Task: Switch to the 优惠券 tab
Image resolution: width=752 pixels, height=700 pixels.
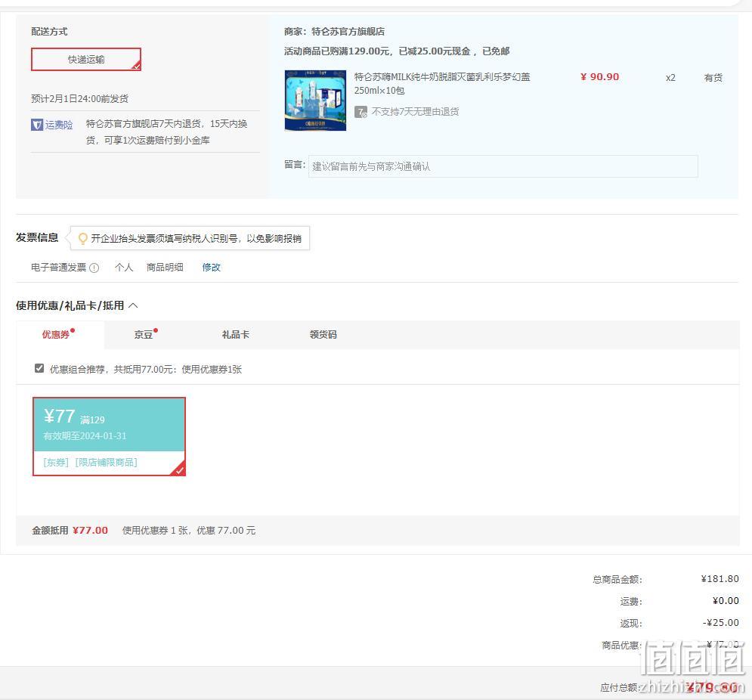Action: click(56, 334)
